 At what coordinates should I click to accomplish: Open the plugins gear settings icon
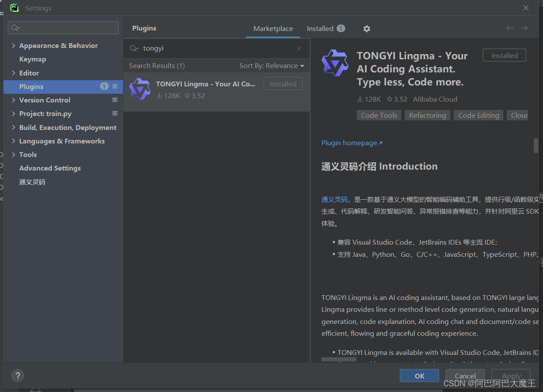tap(367, 28)
